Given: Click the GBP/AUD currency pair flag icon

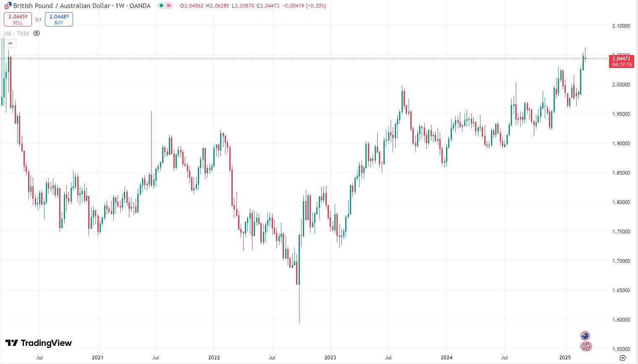Looking at the screenshot, I should 8,6.
